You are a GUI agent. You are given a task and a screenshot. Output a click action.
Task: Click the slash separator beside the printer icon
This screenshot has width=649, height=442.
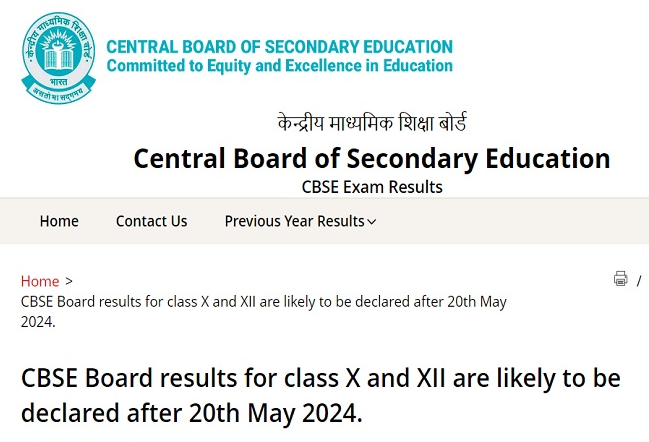(x=639, y=281)
